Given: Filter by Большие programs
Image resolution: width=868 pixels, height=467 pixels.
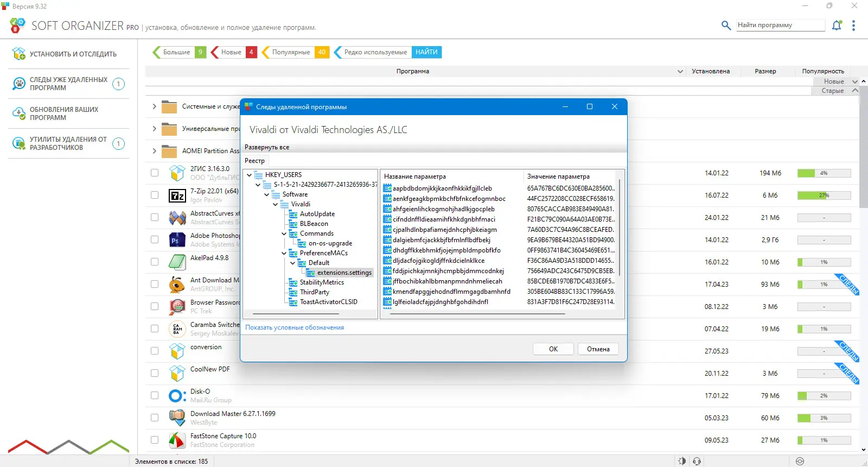Looking at the screenshot, I should 179,52.
